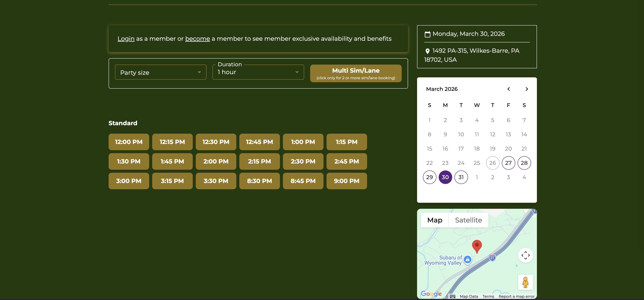644x300 pixels.
Task: Click the keyboard shortcuts icon on the map
Action: point(453,296)
